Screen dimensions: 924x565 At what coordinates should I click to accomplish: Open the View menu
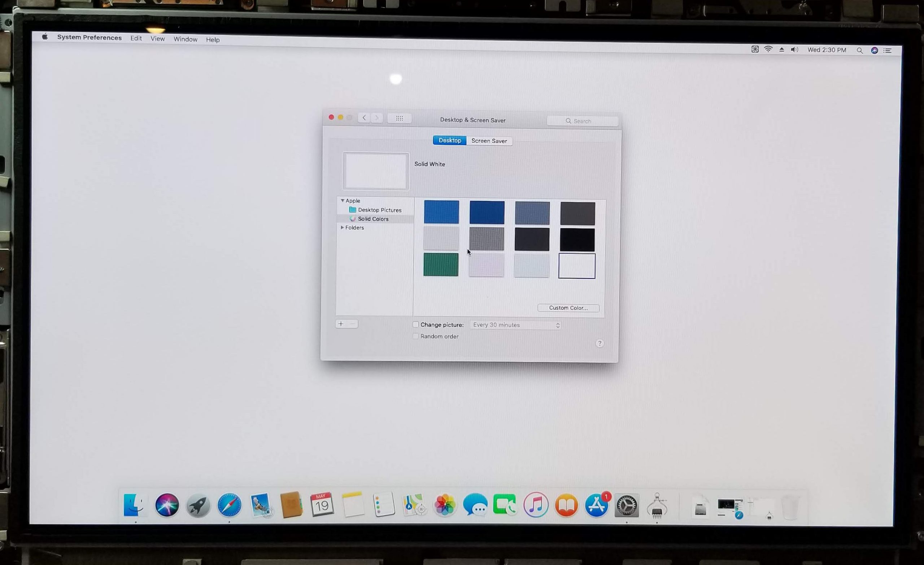tap(157, 39)
